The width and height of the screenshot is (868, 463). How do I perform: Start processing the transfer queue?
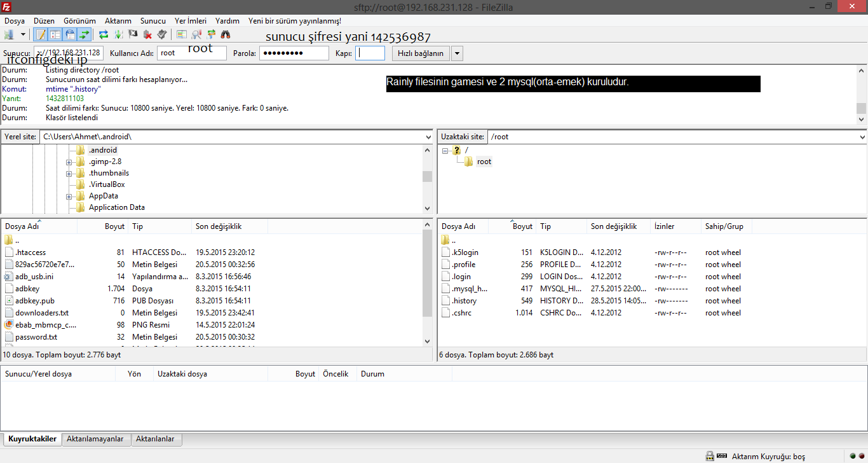click(x=118, y=34)
